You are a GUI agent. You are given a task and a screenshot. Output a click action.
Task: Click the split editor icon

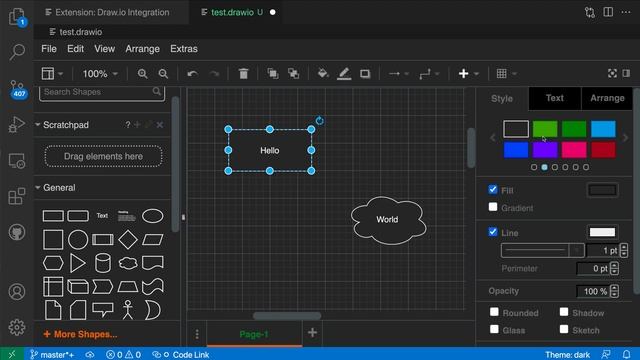pyautogui.click(x=608, y=12)
